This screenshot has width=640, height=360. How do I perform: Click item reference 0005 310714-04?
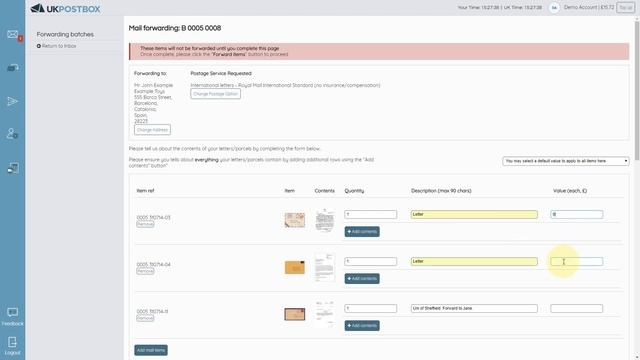point(153,264)
